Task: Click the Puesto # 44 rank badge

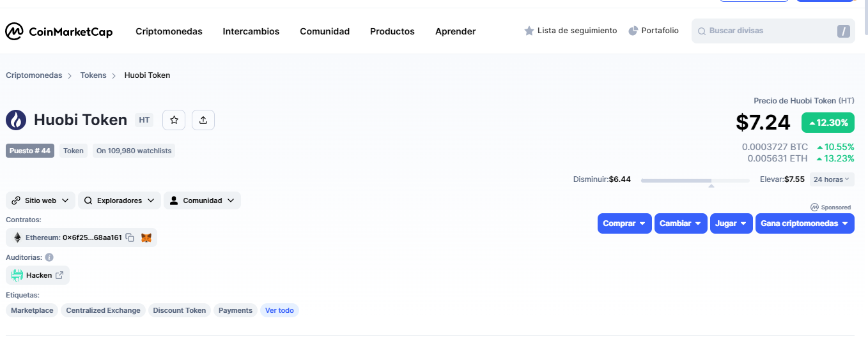Action: [30, 151]
